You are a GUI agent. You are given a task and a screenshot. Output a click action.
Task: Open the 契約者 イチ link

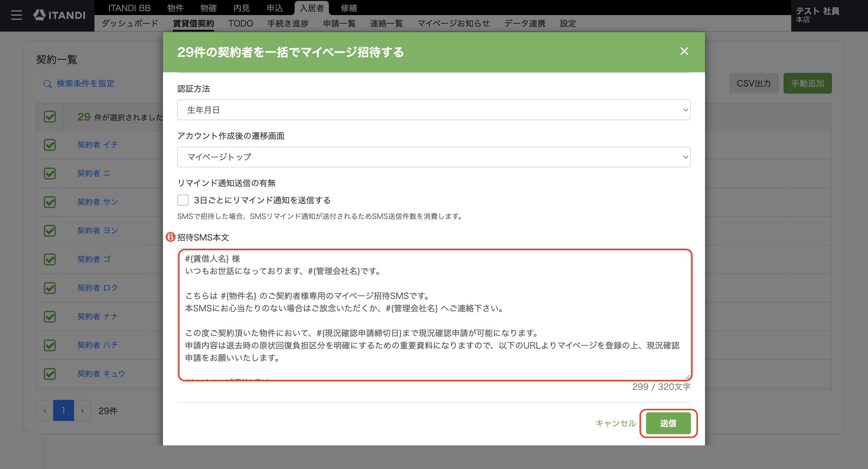(97, 145)
